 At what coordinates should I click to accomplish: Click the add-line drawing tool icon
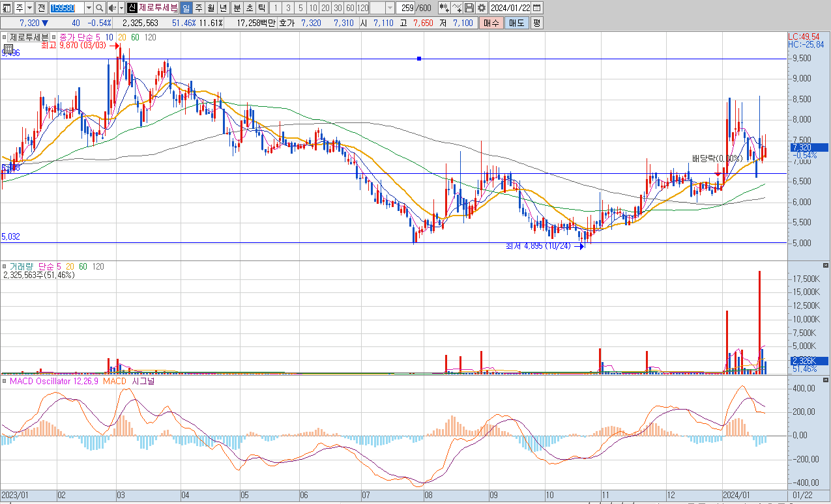(457, 8)
